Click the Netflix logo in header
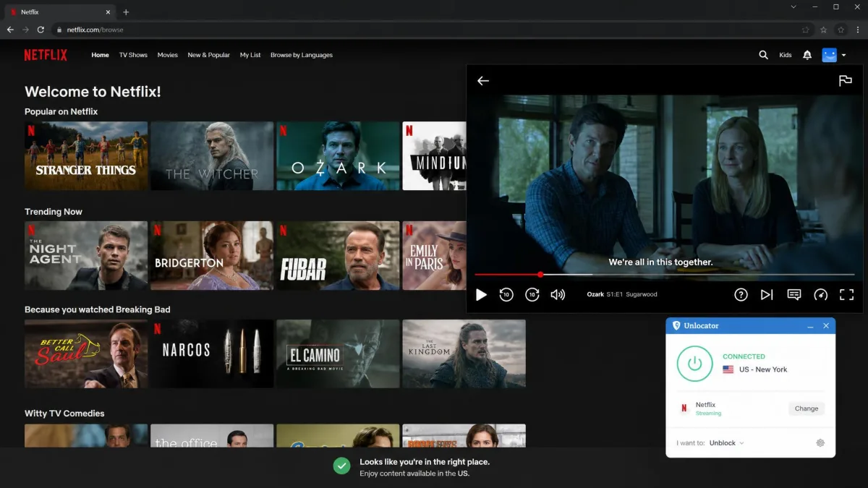 click(46, 55)
